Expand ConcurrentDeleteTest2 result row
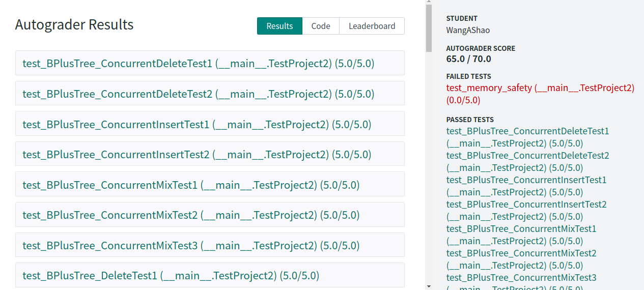The image size is (644, 290). tap(199, 94)
